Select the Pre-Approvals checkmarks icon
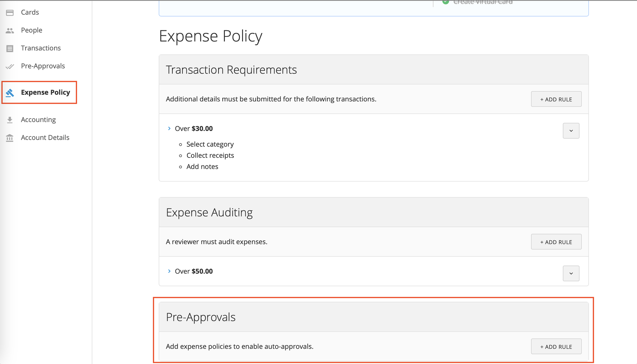 click(x=10, y=66)
